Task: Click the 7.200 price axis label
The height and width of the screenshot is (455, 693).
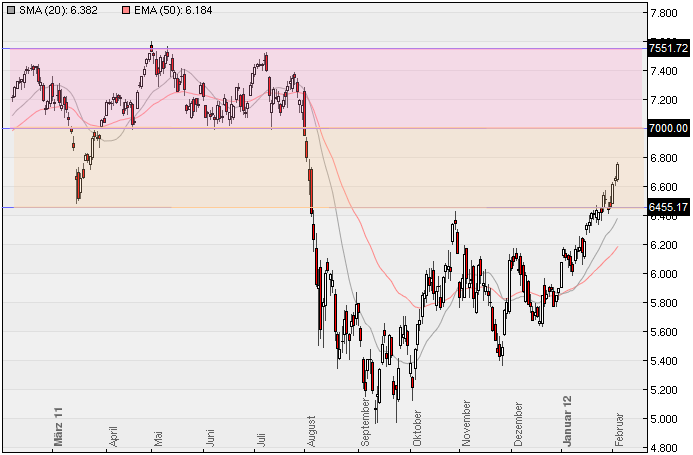Action: pyautogui.click(x=664, y=100)
